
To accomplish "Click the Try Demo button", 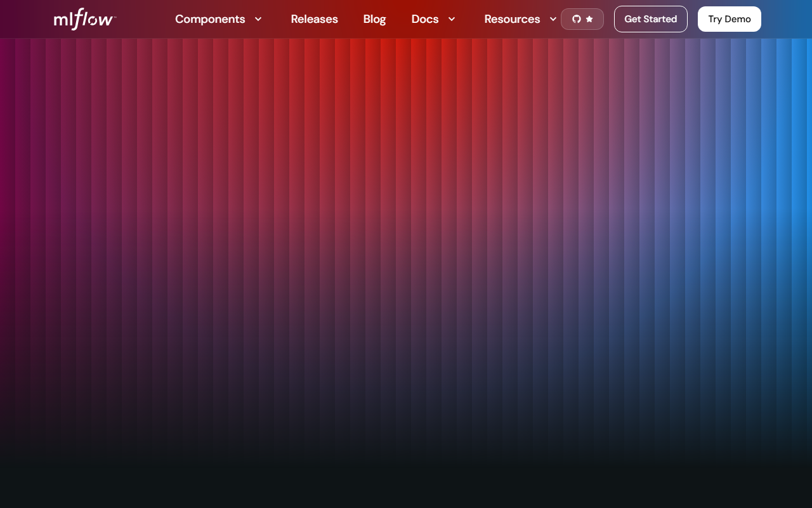I will [x=730, y=19].
